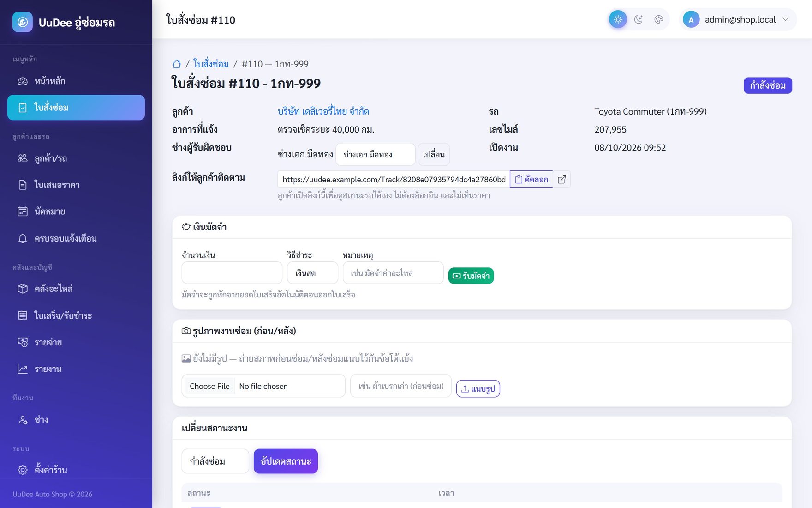Open รายจ่าย menu item
The width and height of the screenshot is (812, 508).
point(76,342)
